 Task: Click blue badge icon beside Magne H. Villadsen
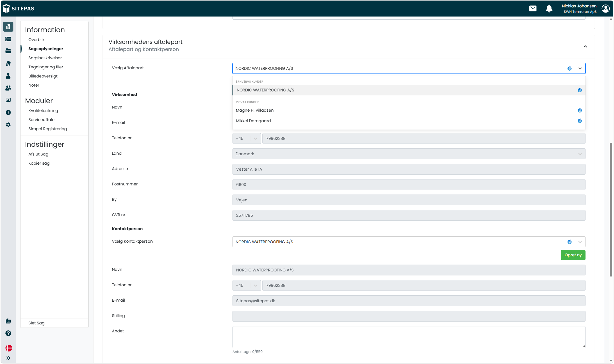click(x=580, y=111)
